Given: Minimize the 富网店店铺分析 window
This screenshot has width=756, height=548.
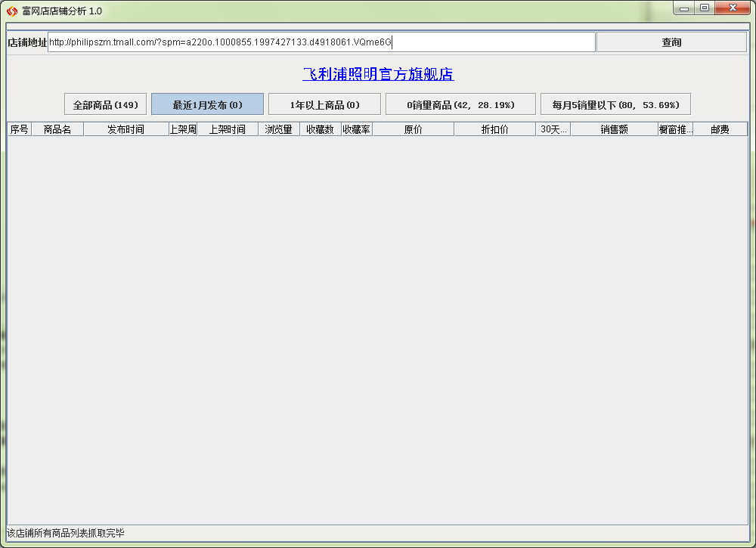Looking at the screenshot, I should click(x=684, y=8).
